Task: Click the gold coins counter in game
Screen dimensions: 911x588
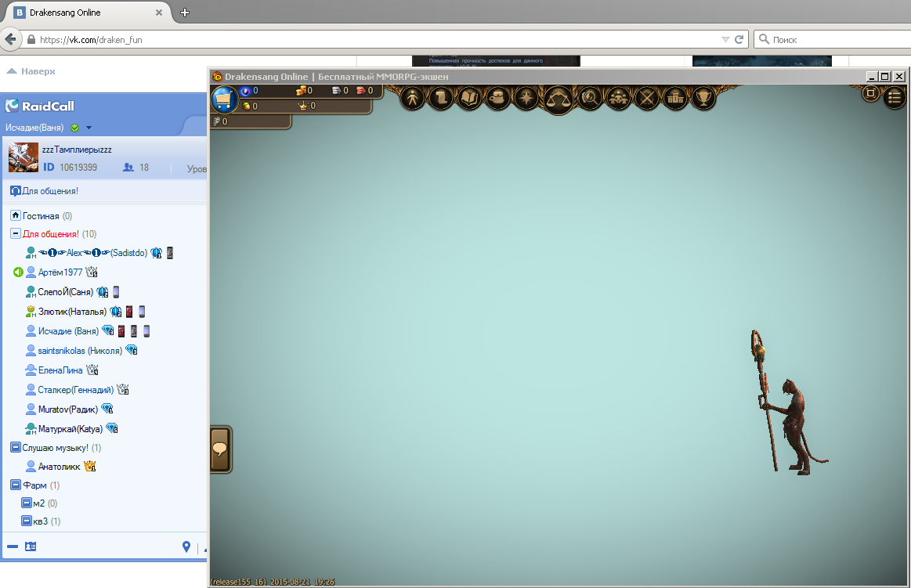Action: [304, 91]
